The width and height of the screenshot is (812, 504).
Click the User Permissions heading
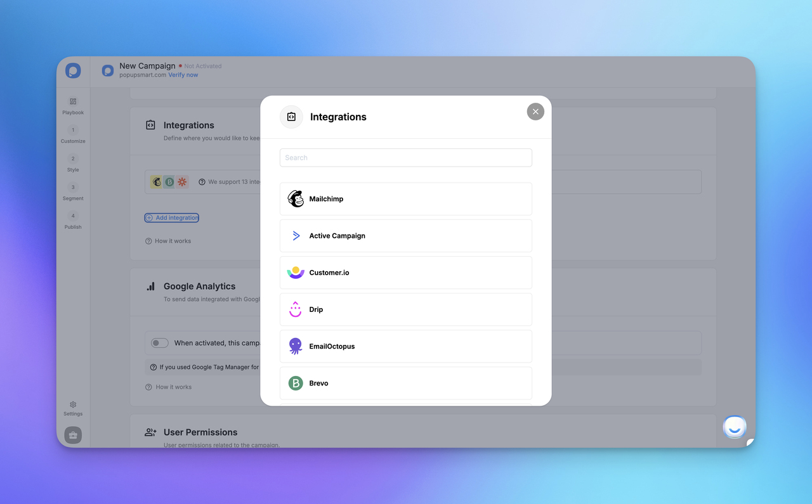[x=200, y=432]
